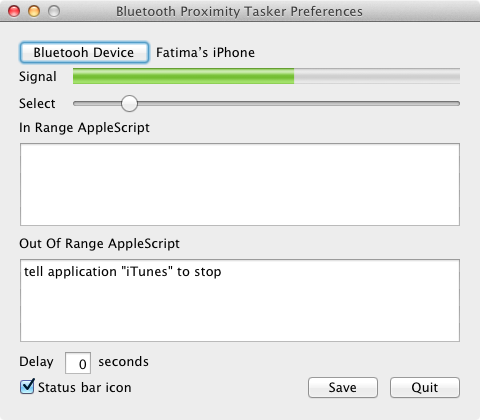
Task: Click the Select slider track left of thumb
Action: pyautogui.click(x=97, y=104)
